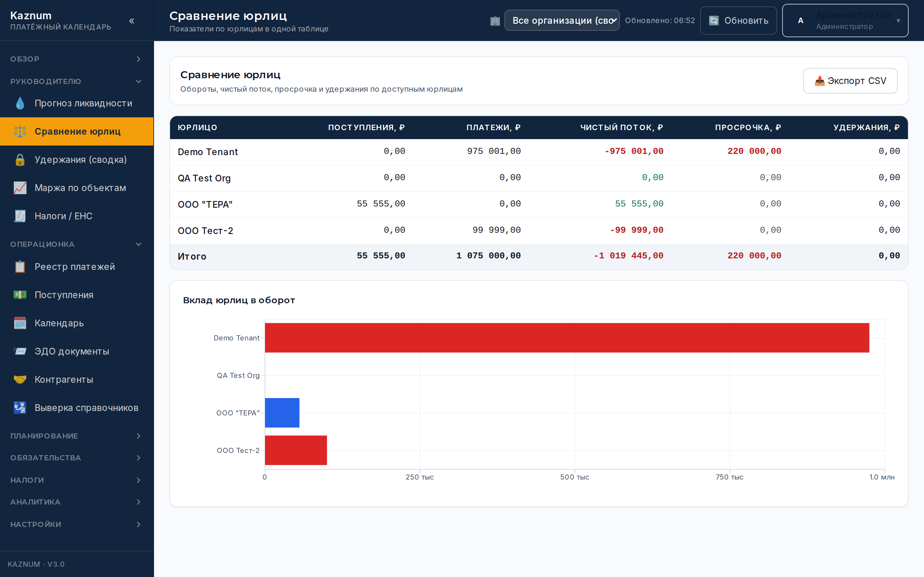Expand the АНАЛИТИКА sidebar section

pyautogui.click(x=77, y=502)
